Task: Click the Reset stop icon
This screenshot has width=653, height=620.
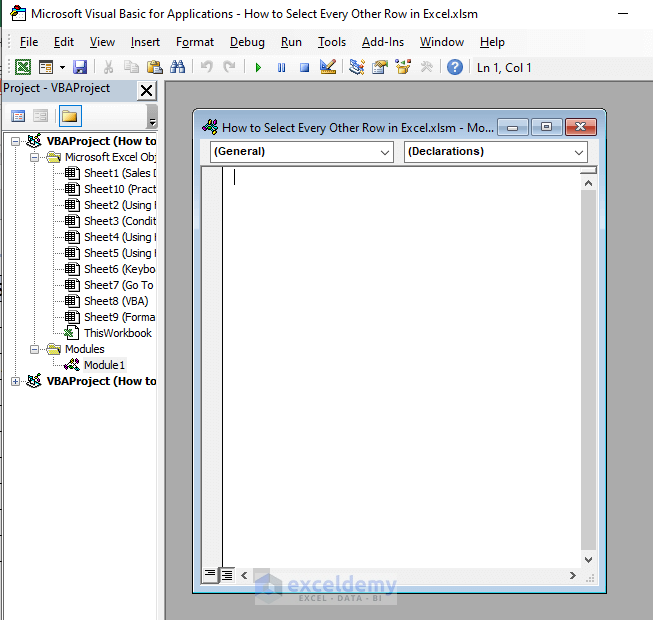Action: click(x=304, y=67)
